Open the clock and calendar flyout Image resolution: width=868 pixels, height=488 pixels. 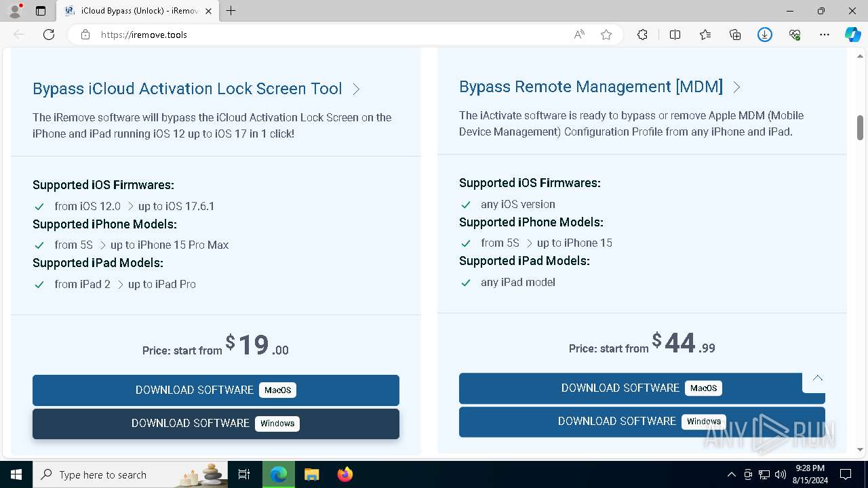pos(810,474)
